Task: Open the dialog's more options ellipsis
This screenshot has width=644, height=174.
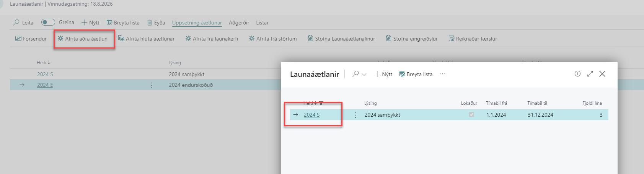Action: point(442,74)
